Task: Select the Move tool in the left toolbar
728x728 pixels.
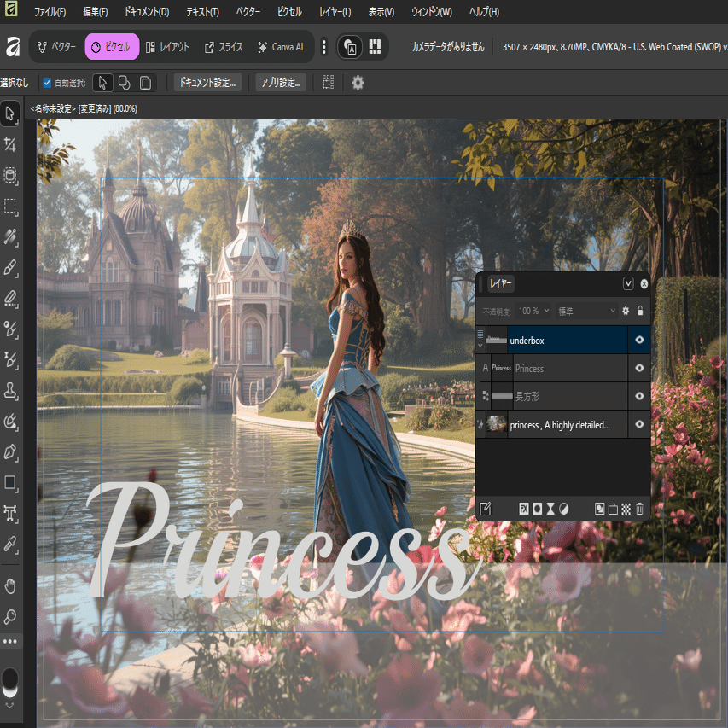Action: (x=9, y=114)
